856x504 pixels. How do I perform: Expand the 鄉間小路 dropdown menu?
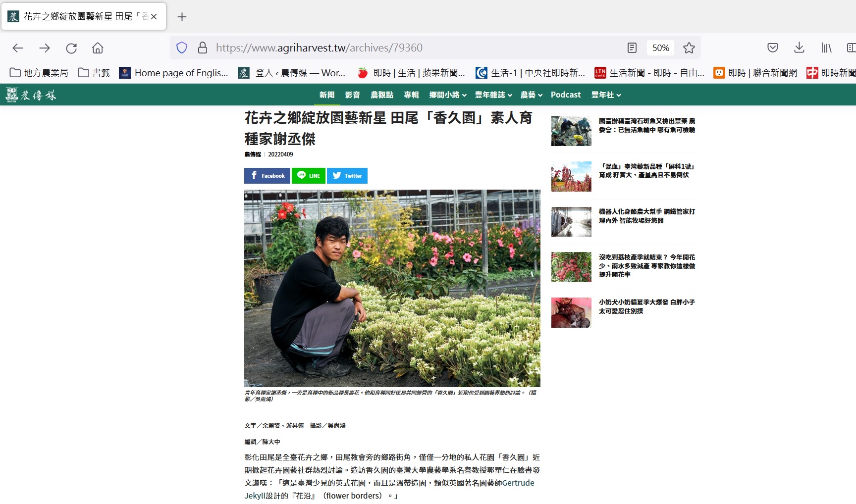[x=448, y=95]
